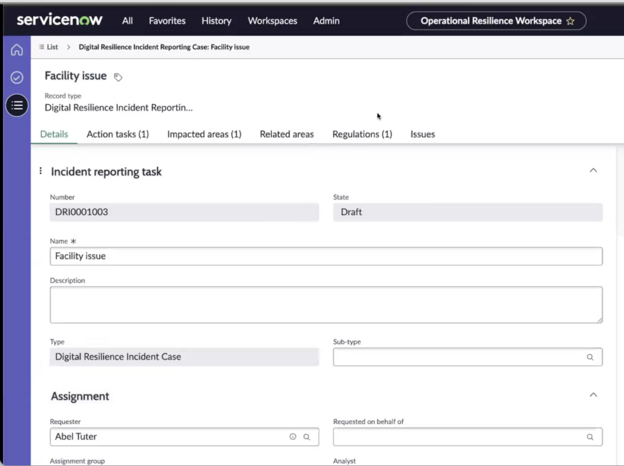This screenshot has width=624, height=466.
Task: Open the Home icon in sidebar
Action: [17, 50]
